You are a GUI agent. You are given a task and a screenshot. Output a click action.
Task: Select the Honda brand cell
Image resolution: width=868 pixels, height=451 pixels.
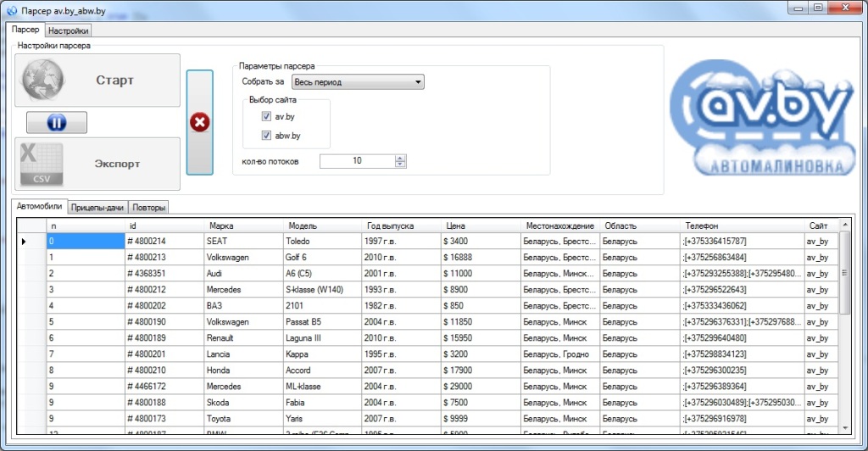243,370
